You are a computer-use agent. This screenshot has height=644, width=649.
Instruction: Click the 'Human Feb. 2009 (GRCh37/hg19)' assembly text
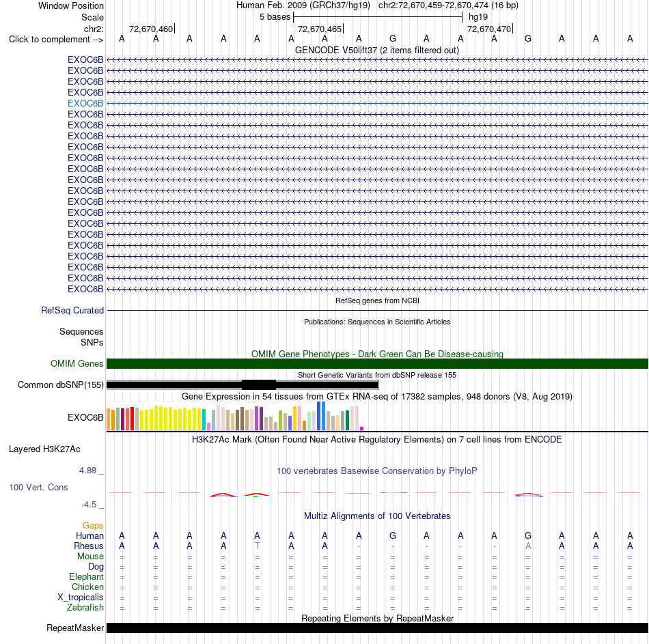click(x=304, y=5)
